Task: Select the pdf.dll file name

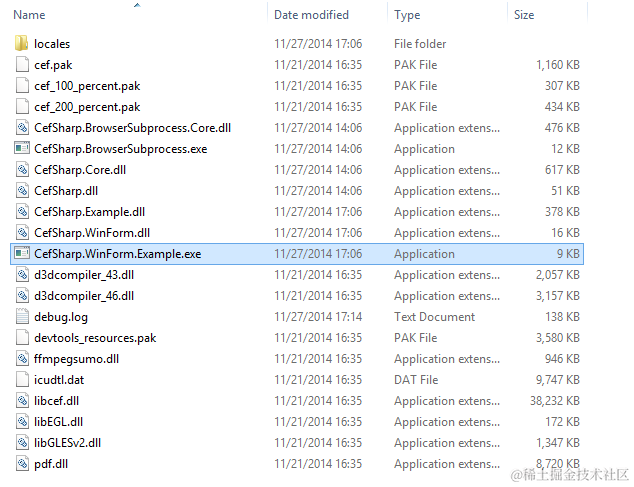Action: pos(51,464)
